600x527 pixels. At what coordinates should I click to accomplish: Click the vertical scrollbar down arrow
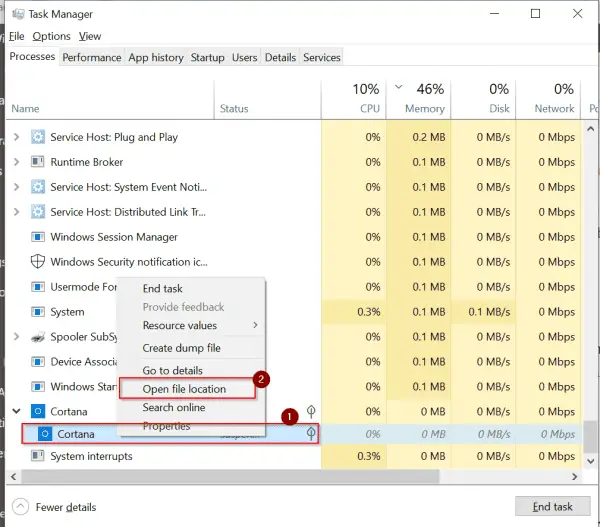point(590,461)
